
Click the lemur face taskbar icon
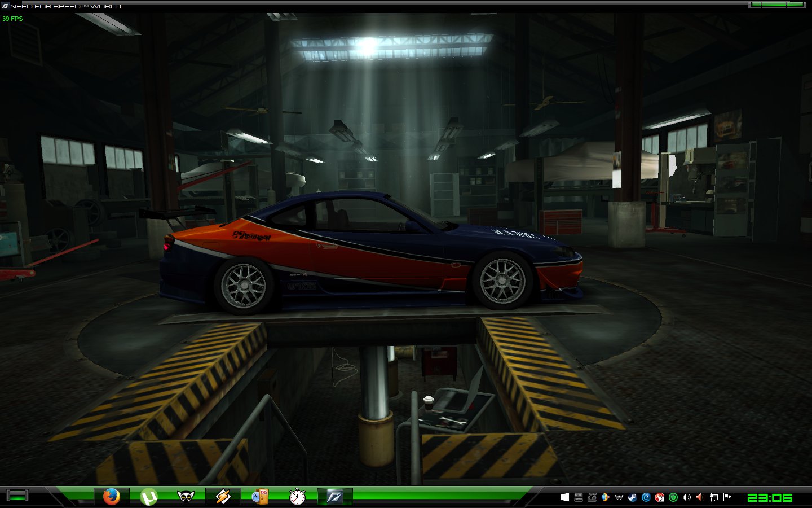[x=186, y=497]
